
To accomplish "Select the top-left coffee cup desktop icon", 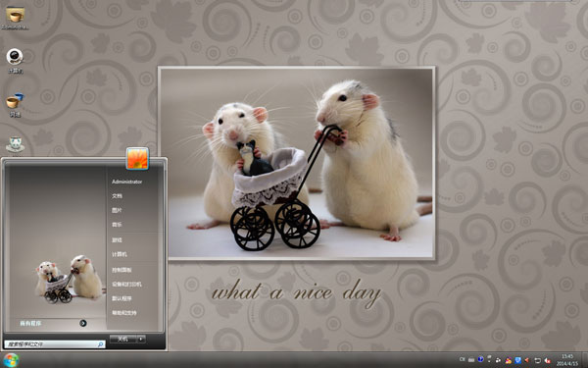I will coord(15,15).
